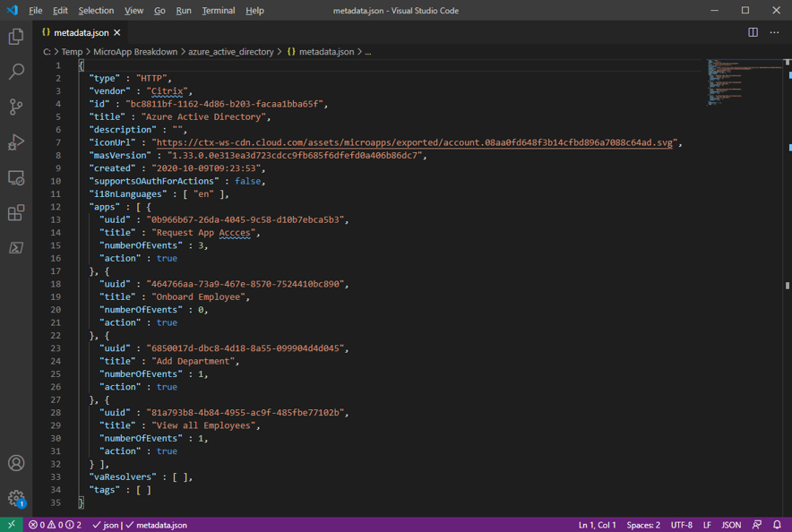Screen dimensions: 792x532
Task: Open the editor More Actions ellipsis
Action: coord(774,32)
